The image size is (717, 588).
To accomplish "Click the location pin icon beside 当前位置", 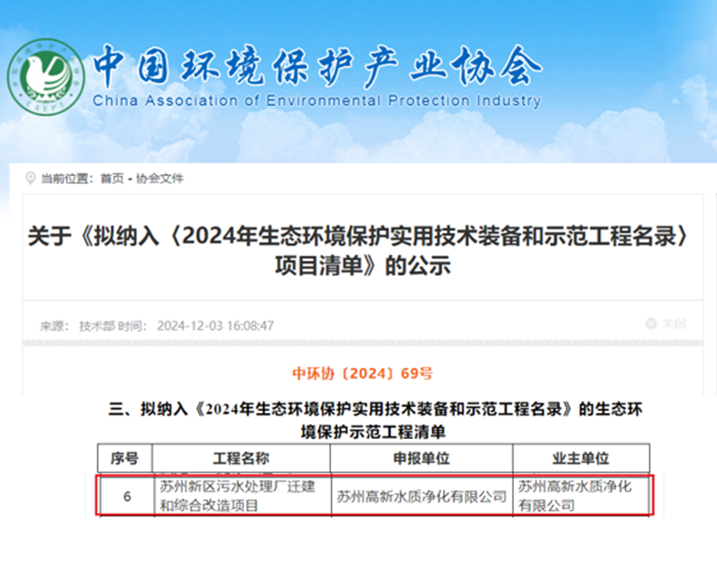I will (32, 178).
